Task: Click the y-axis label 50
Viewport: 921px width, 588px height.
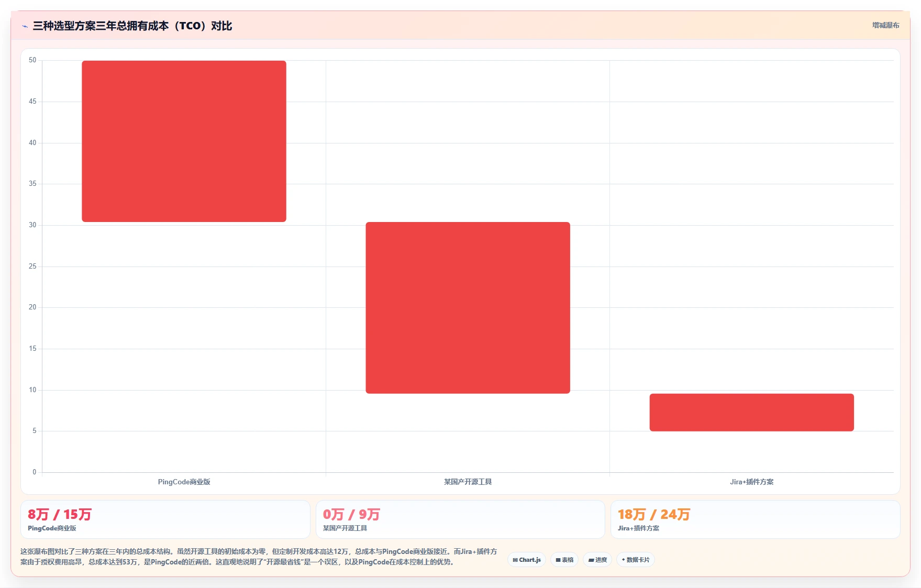Action: tap(32, 60)
